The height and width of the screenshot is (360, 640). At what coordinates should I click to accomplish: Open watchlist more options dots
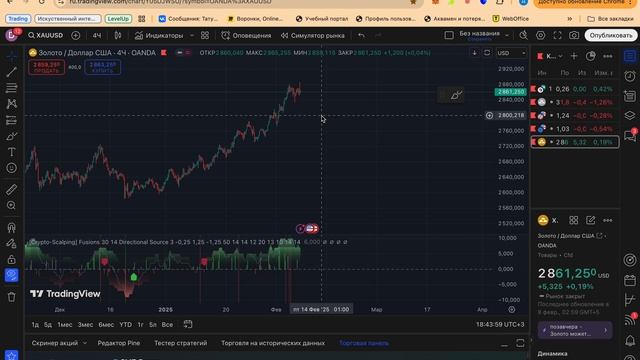608,56
